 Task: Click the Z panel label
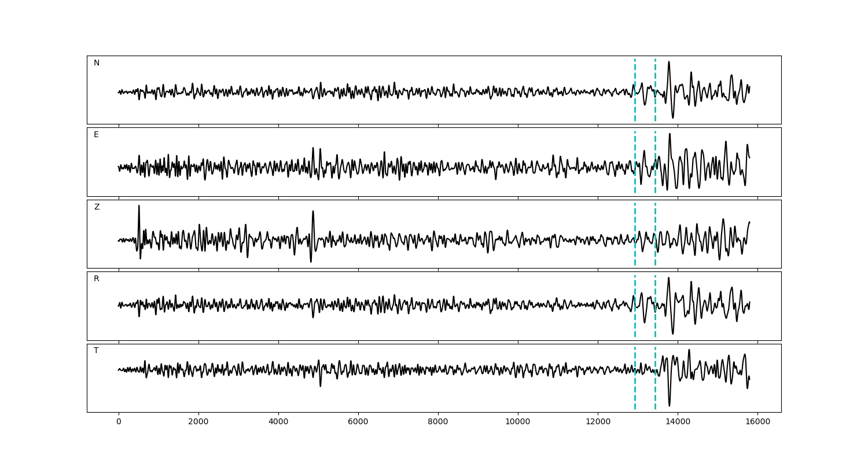[x=97, y=207]
